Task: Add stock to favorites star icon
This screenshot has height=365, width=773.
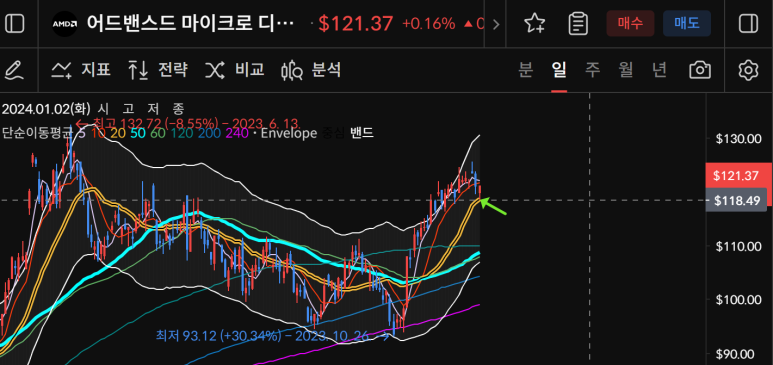Action: click(x=534, y=23)
